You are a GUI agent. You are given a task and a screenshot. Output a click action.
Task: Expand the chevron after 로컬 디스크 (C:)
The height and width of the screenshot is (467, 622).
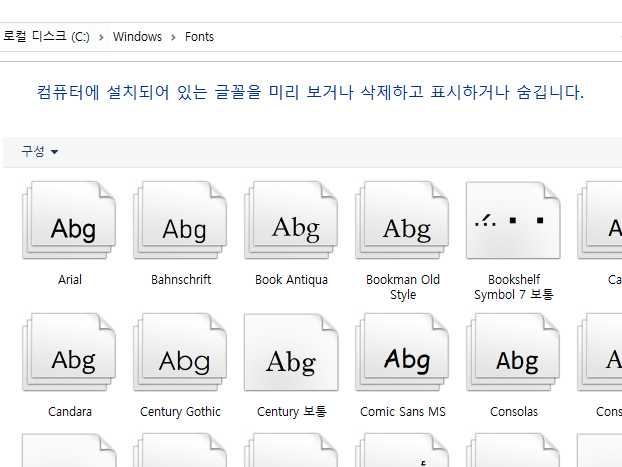pyautogui.click(x=102, y=37)
